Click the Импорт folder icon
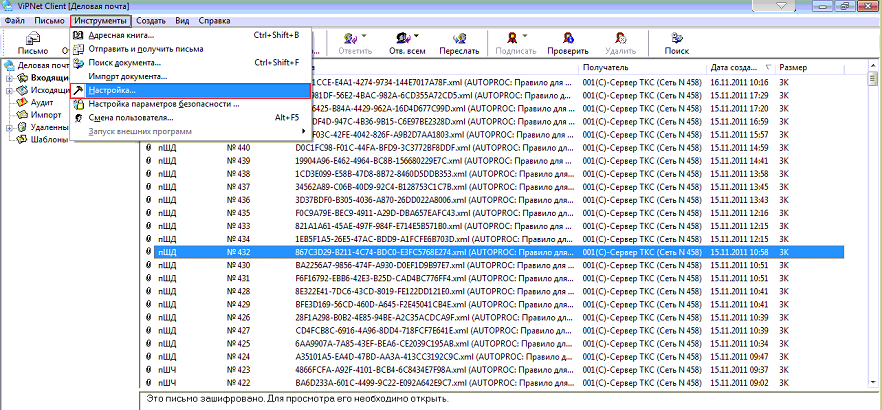The height and width of the screenshot is (410, 882). [x=22, y=115]
